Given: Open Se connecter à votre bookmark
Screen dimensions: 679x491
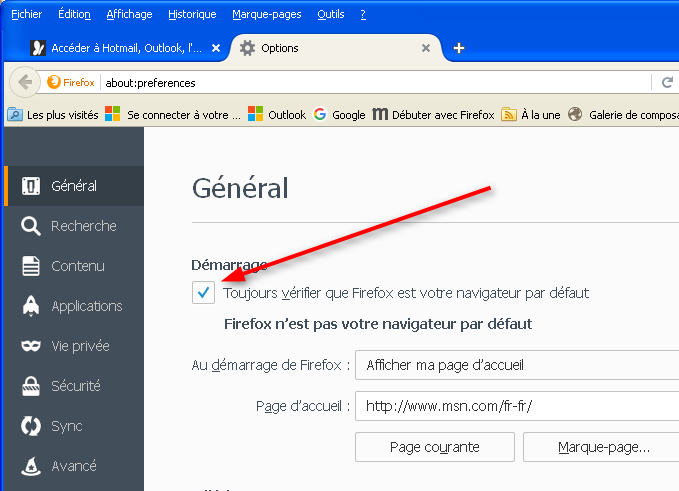Looking at the screenshot, I should pyautogui.click(x=173, y=115).
